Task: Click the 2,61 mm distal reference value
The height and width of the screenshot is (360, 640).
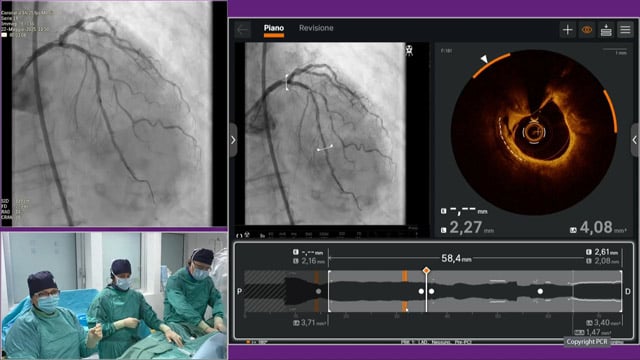Action: pyautogui.click(x=606, y=252)
